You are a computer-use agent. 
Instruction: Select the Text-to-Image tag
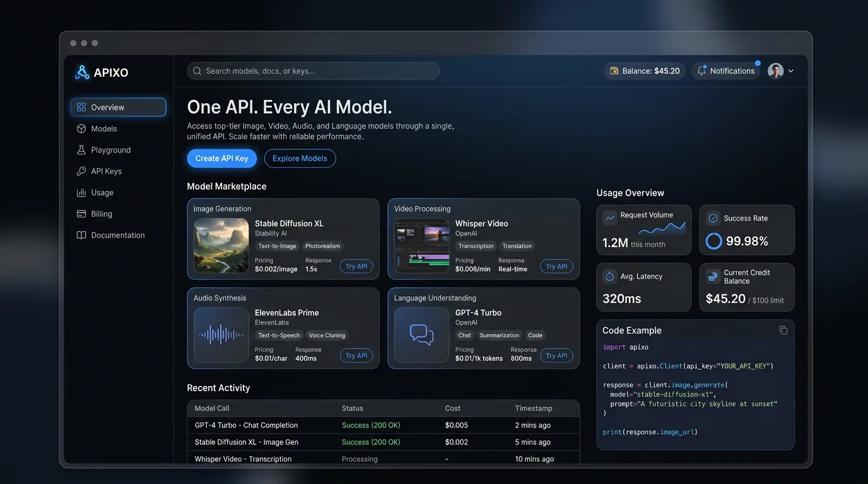(x=277, y=246)
